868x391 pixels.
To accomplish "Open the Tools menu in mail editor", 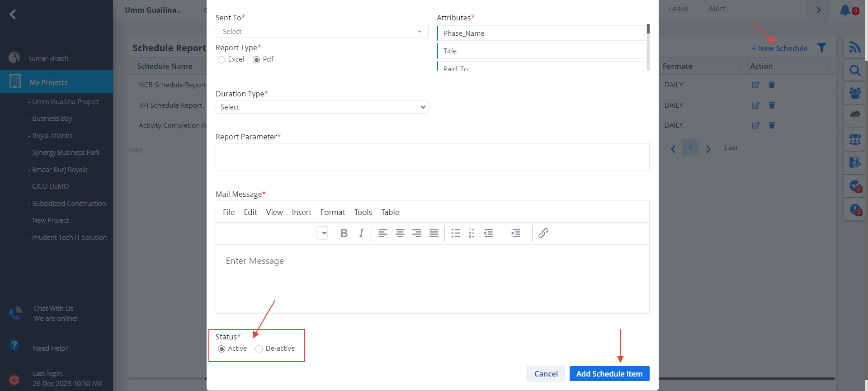I will coord(363,212).
